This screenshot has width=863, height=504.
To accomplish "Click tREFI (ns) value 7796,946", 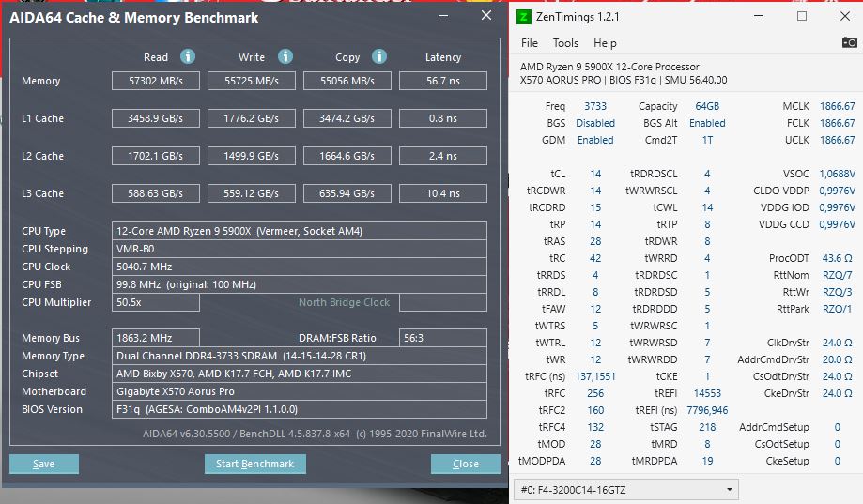I will [x=707, y=410].
